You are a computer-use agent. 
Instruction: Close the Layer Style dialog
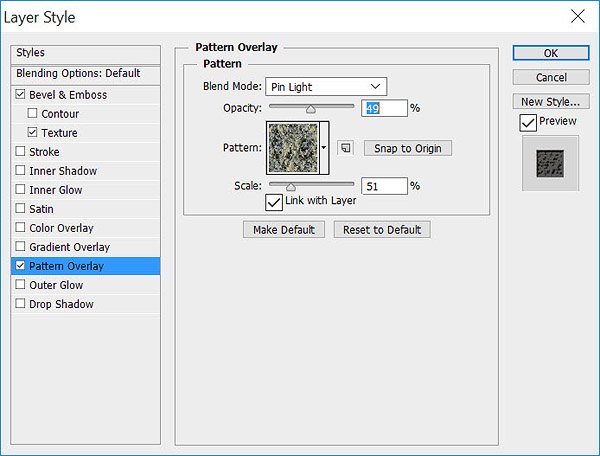577,16
